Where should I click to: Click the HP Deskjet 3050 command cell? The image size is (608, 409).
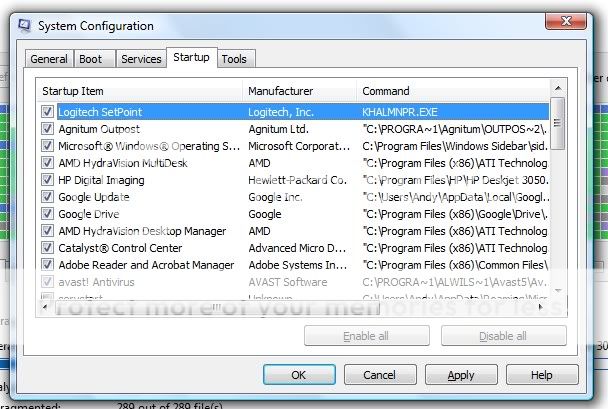pyautogui.click(x=455, y=180)
